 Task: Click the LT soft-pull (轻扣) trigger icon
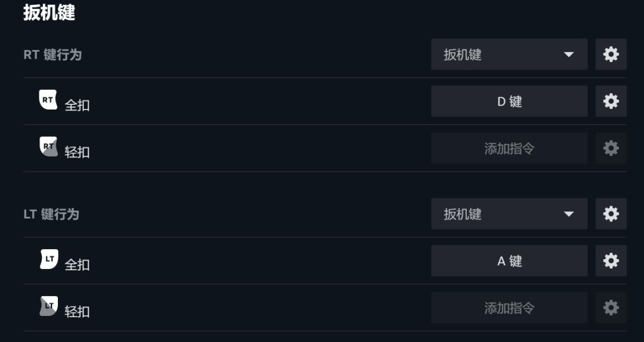(49, 306)
